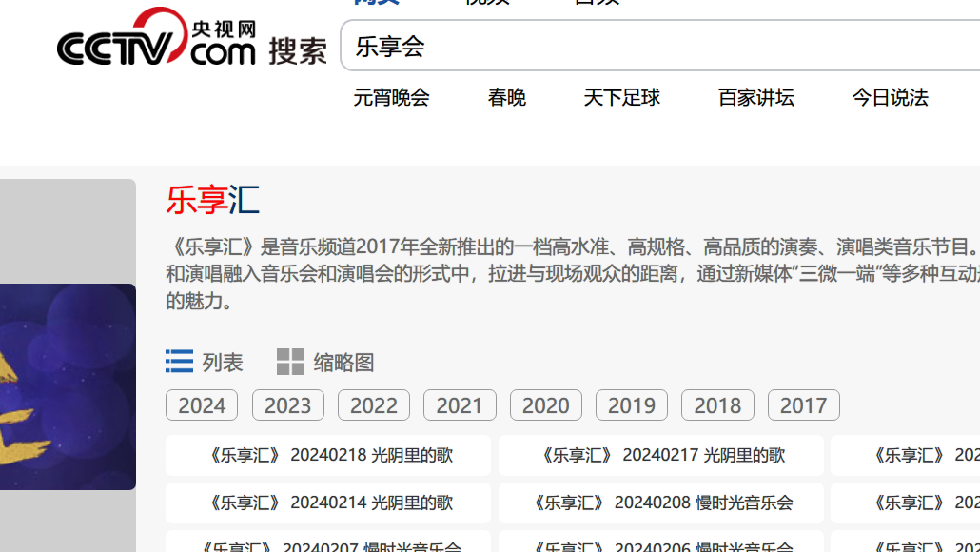Click the 列表 view label text
This screenshot has width=980, height=552.
coord(223,363)
